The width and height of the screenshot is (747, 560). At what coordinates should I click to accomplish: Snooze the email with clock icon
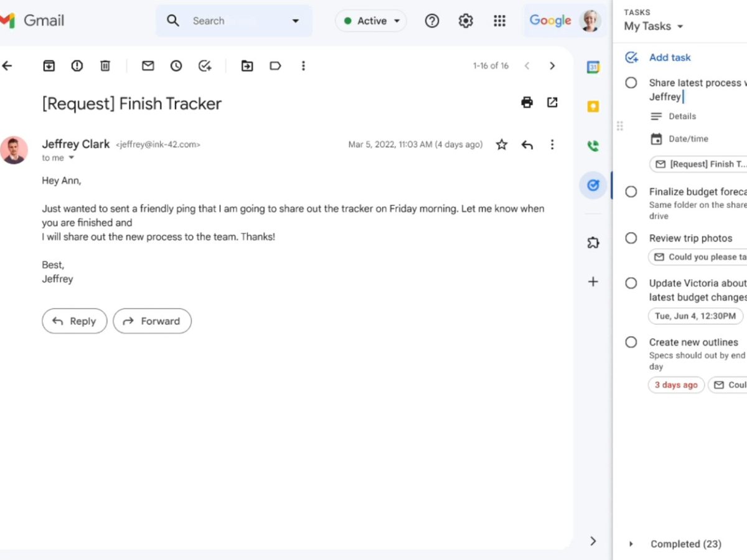176,66
